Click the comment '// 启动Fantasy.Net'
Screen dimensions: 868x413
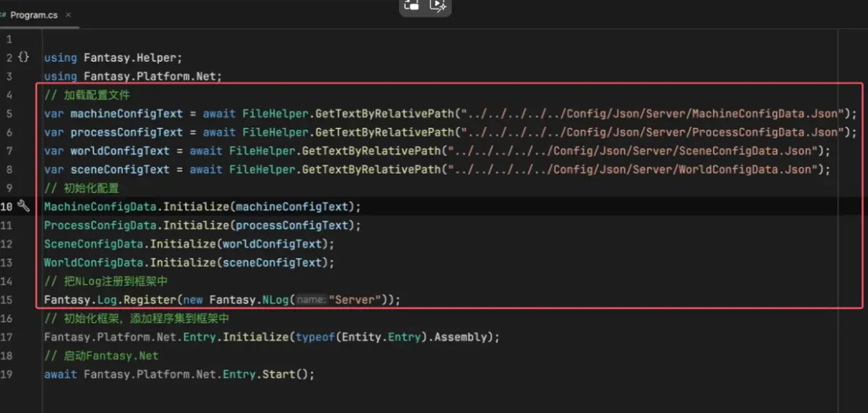point(101,356)
